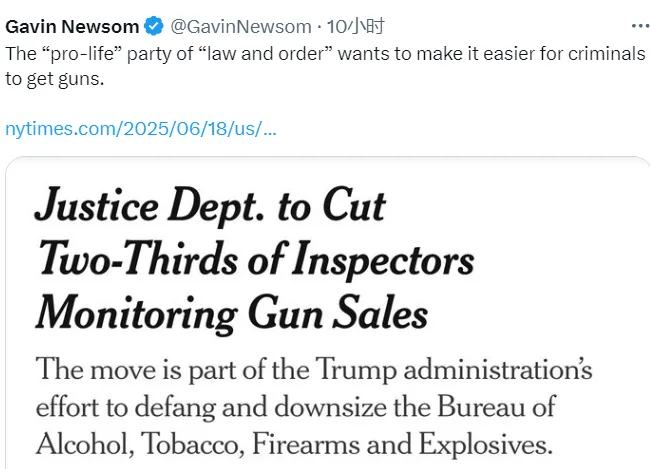Open the nytimes.com/2025/06/18/us/ link
The height and width of the screenshot is (469, 650).
pos(141,129)
